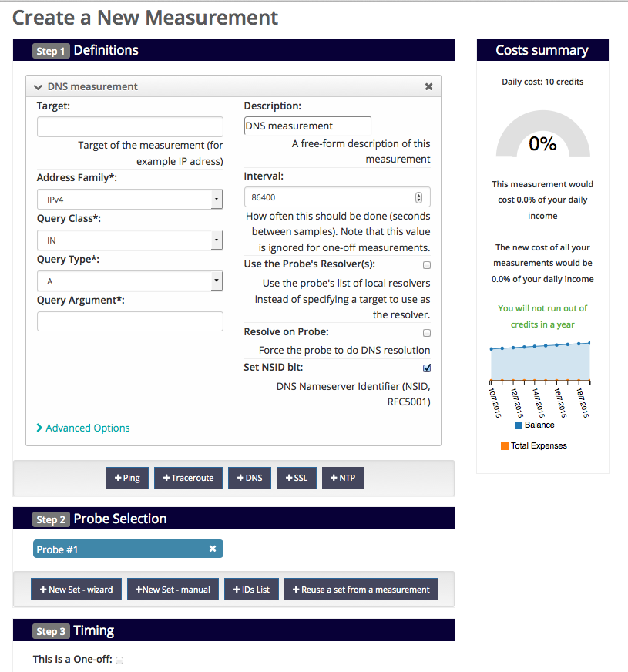Open the Query Type dropdown
This screenshot has width=628, height=672.
pos(129,281)
